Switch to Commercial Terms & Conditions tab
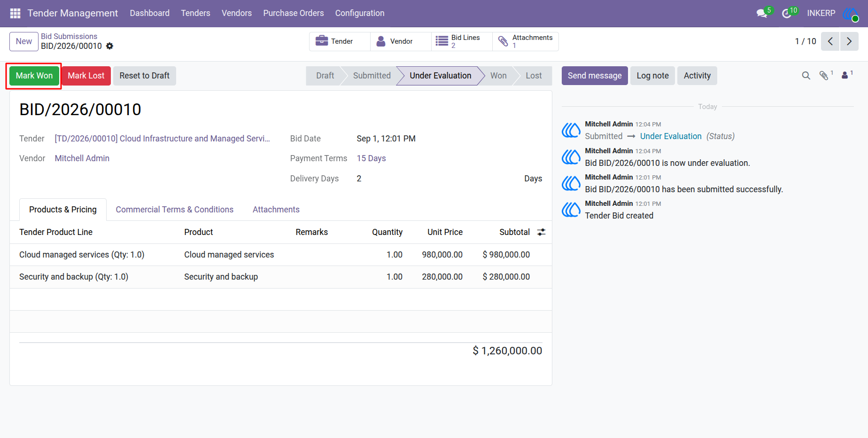Screen dimensions: 868x438 tap(175, 210)
